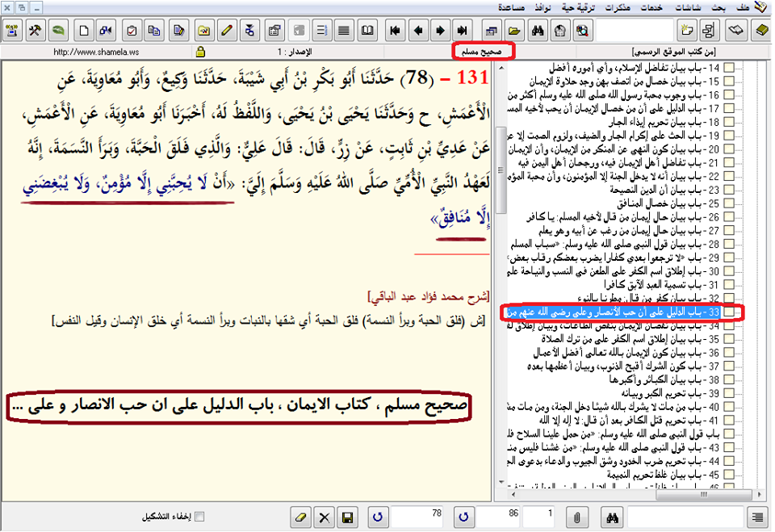The height and width of the screenshot is (532, 775).
Task: Open the yellow folder icon in toolbar
Action: click(513, 31)
